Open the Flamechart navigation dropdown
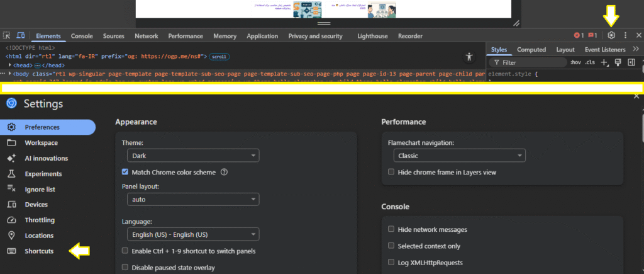644x274 pixels. [x=459, y=156]
